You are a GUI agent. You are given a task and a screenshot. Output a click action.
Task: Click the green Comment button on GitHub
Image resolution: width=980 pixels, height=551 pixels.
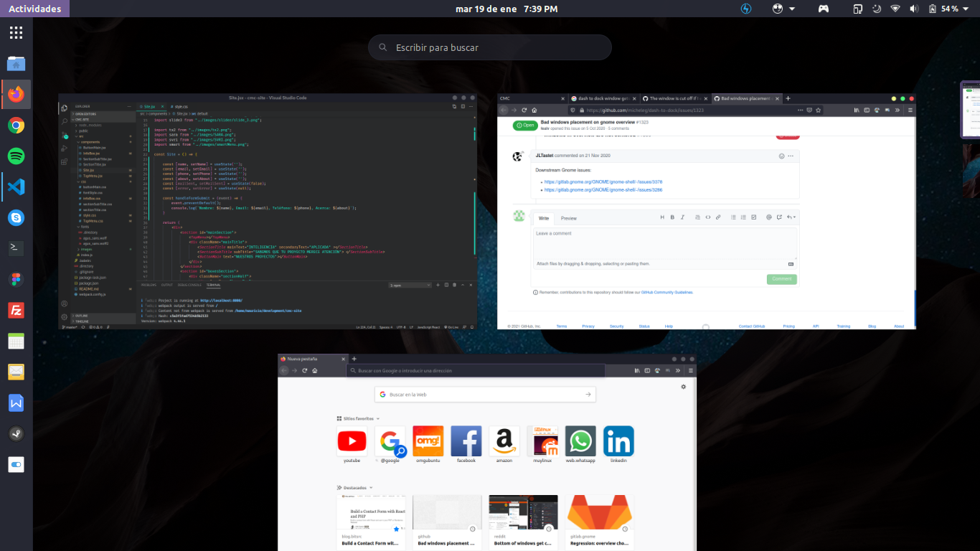click(x=782, y=279)
